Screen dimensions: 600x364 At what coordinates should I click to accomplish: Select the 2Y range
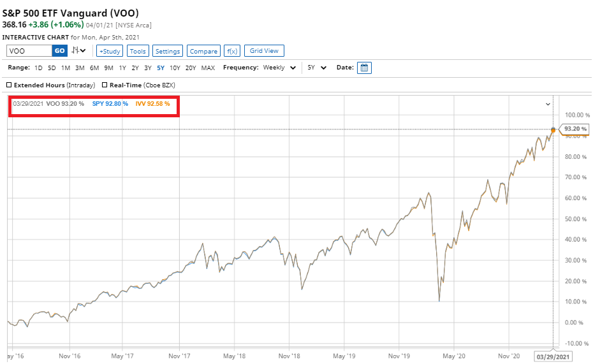coord(135,68)
